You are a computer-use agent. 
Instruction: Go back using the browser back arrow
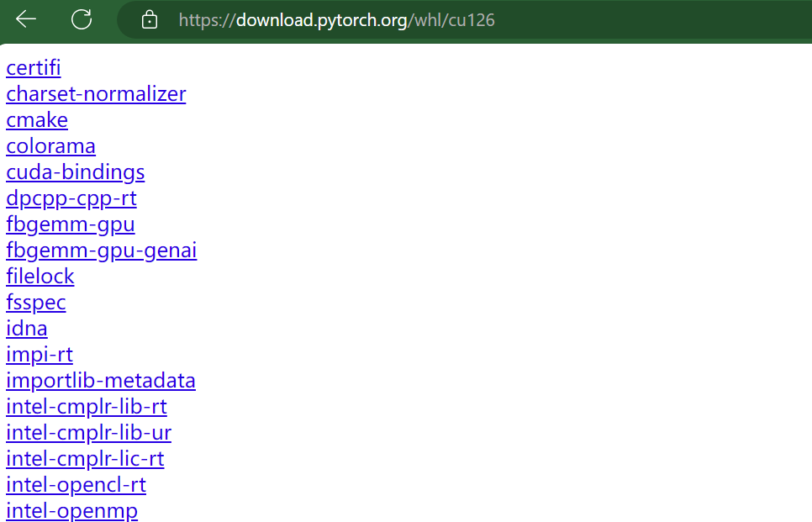[x=25, y=19]
